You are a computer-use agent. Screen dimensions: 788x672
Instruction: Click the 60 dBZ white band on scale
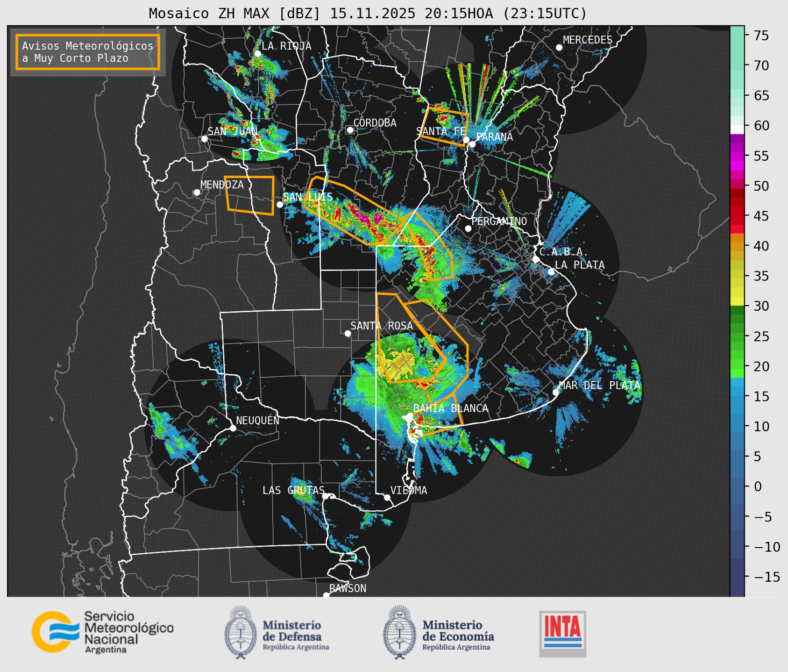[737, 129]
